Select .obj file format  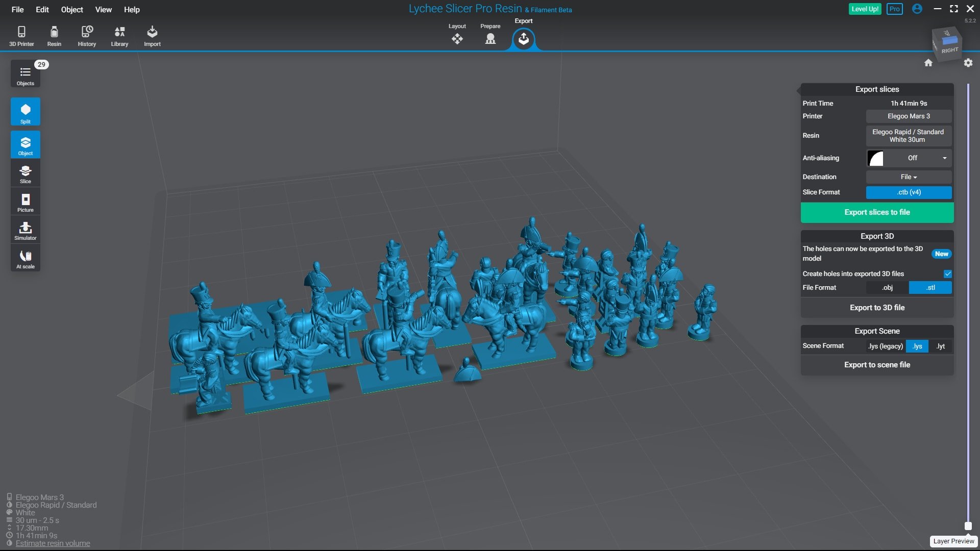888,288
